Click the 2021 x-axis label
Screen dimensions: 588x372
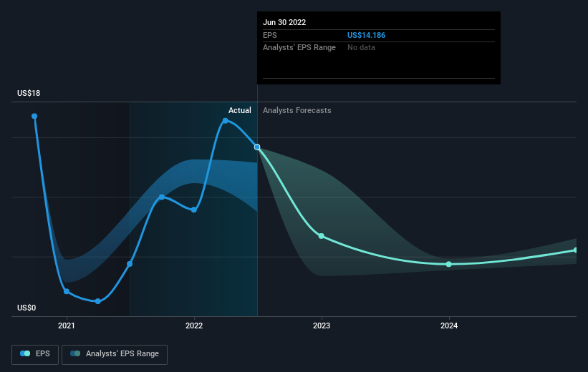67,326
